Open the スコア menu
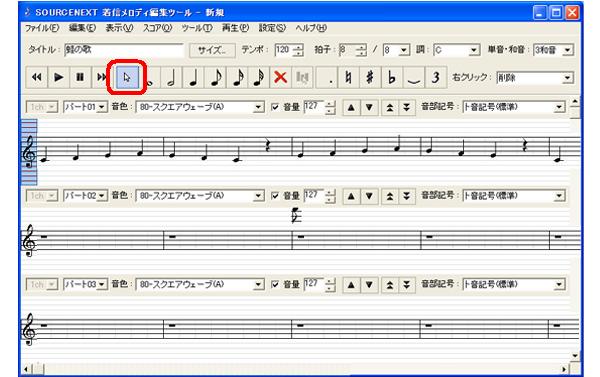This screenshot has height=377, width=600. pyautogui.click(x=157, y=28)
